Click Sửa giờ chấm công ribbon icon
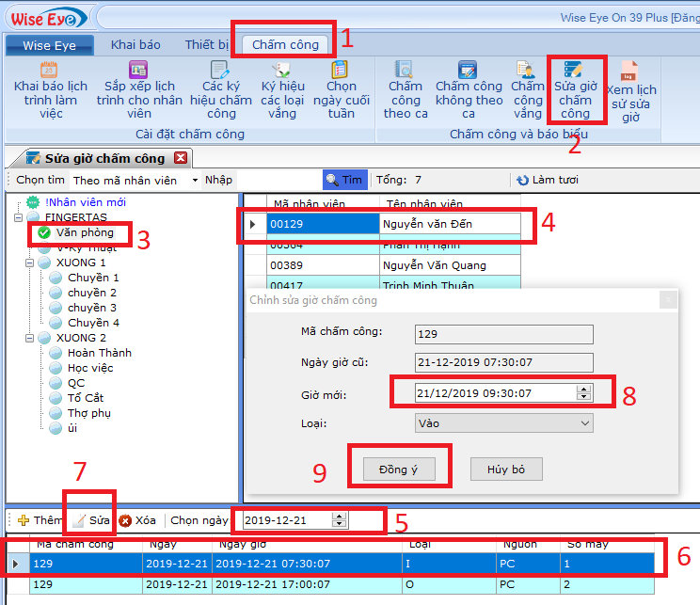 coord(575,90)
